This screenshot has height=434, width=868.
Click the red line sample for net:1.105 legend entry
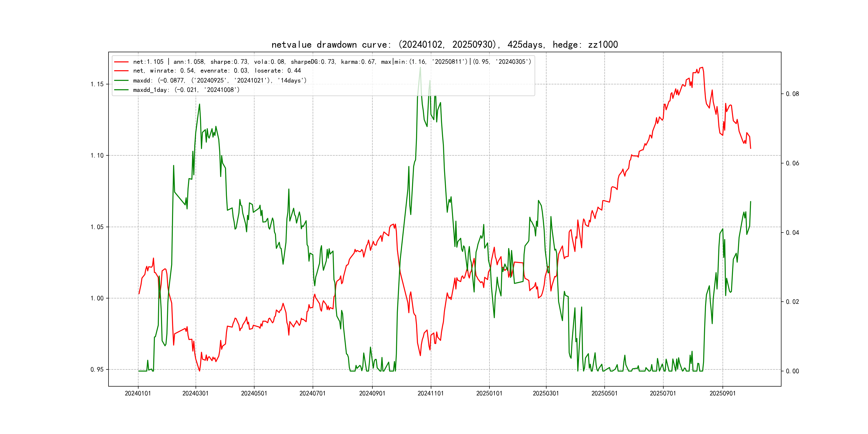[121, 62]
